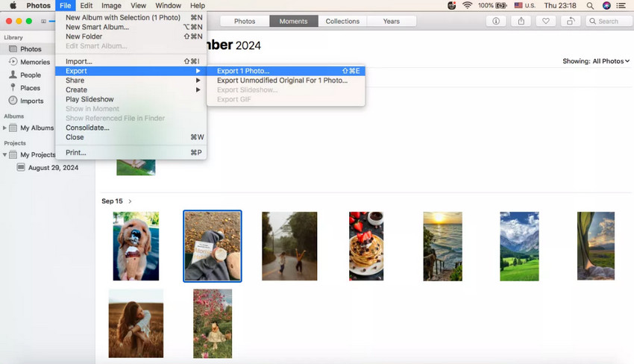Select the pancakes with strawberries photo
This screenshot has height=364, width=634.
366,246
